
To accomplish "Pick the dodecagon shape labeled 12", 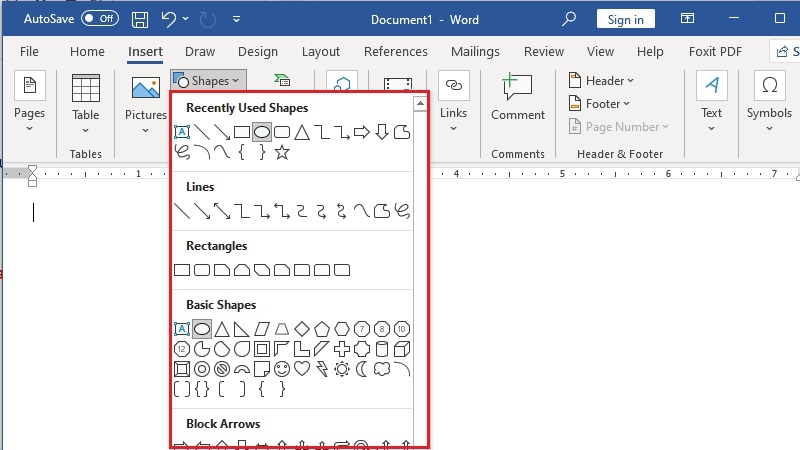I will click(x=182, y=349).
